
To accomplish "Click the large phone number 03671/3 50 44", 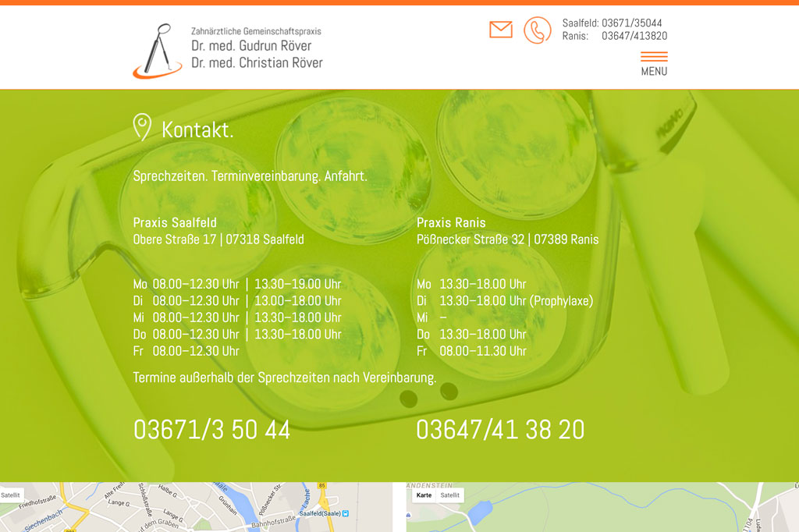I will 211,430.
